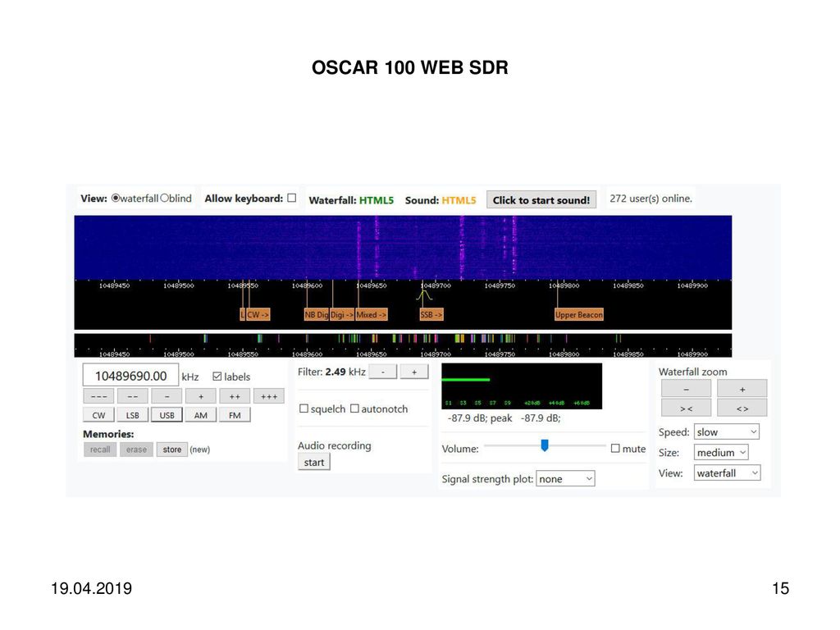
Task: Uncheck the labels checkbox
Action: [x=217, y=377]
